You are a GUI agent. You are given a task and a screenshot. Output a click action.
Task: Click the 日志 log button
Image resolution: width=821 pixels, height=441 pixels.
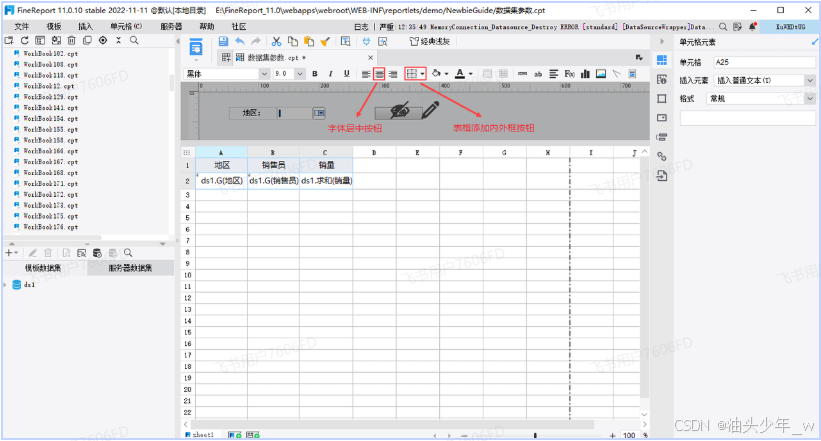pyautogui.click(x=361, y=27)
